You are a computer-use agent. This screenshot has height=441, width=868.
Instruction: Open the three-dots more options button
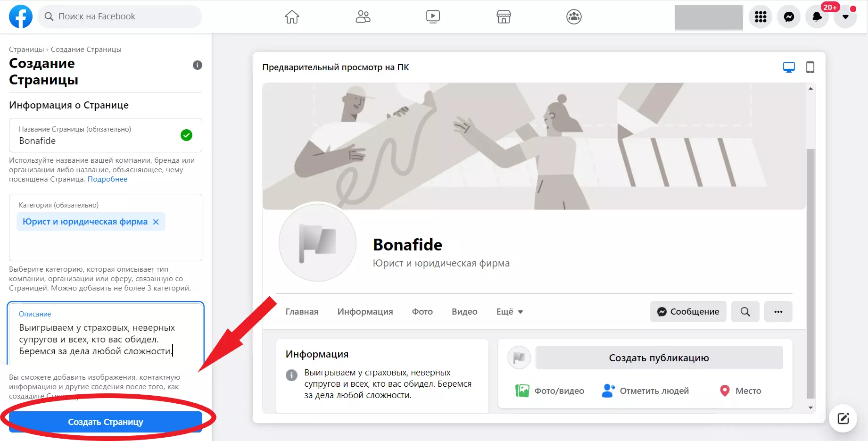[778, 312]
